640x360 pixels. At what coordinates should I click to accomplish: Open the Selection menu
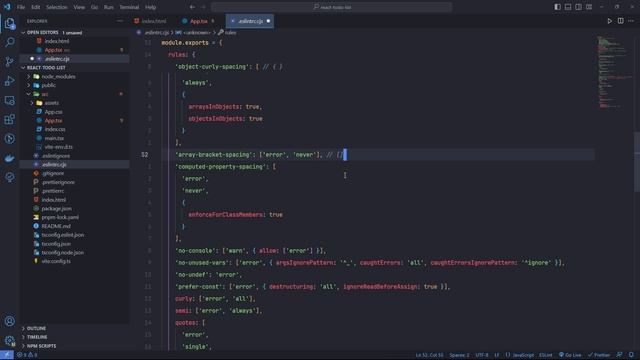click(56, 7)
